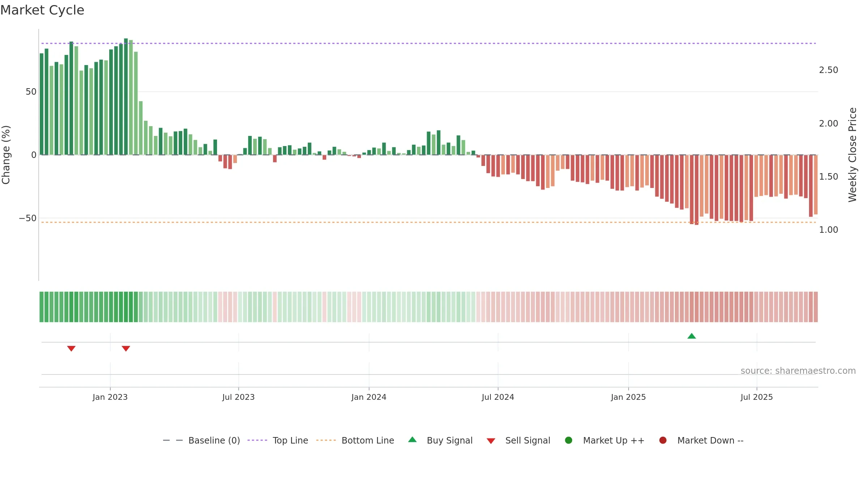Click the 50 tick on the left axis
The image size is (868, 488).
click(x=31, y=92)
